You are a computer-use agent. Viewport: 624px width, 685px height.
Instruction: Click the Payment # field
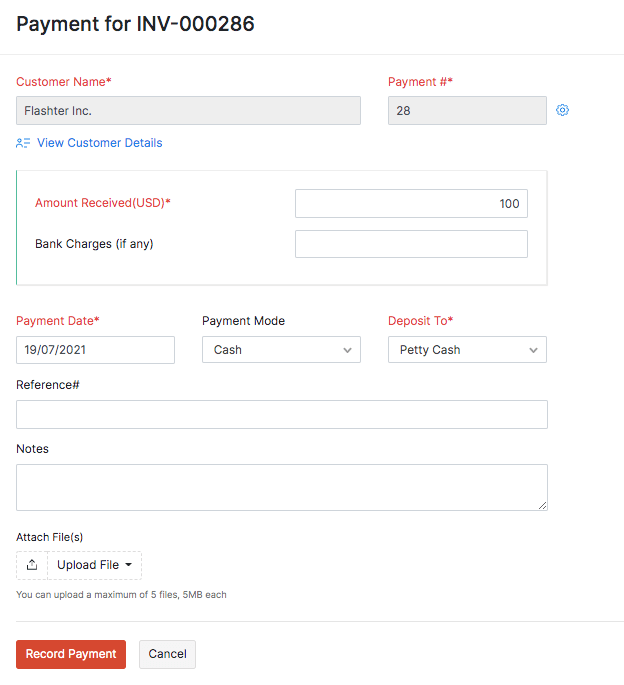(467, 111)
